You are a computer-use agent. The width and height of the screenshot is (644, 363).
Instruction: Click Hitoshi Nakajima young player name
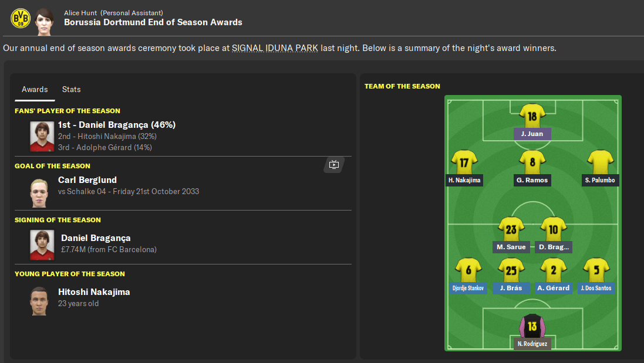pos(94,292)
